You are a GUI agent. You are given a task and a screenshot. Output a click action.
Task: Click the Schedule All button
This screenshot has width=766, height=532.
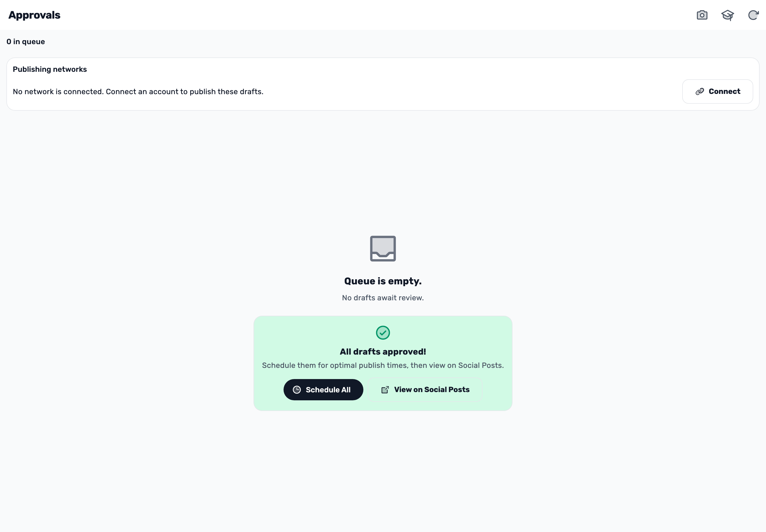(323, 389)
